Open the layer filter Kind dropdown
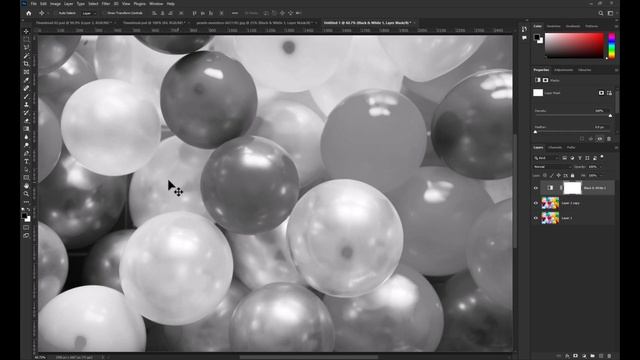This screenshot has width=640, height=360. coord(546,158)
